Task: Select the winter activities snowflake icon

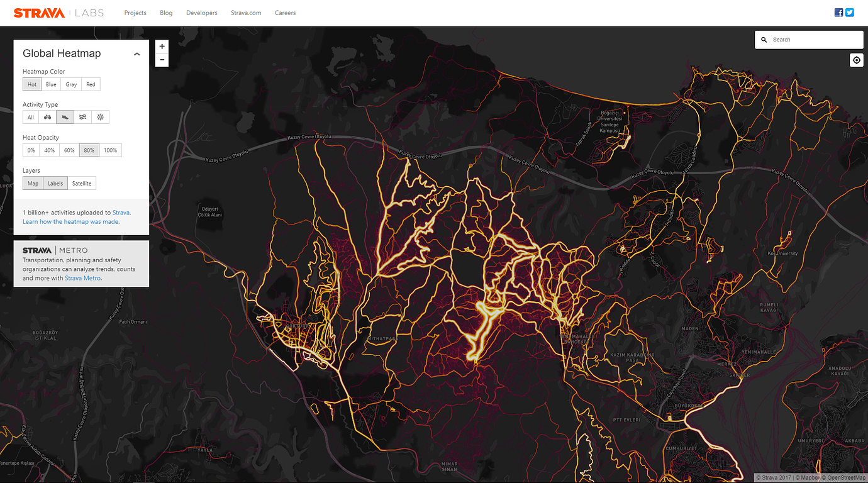Action: tap(100, 117)
